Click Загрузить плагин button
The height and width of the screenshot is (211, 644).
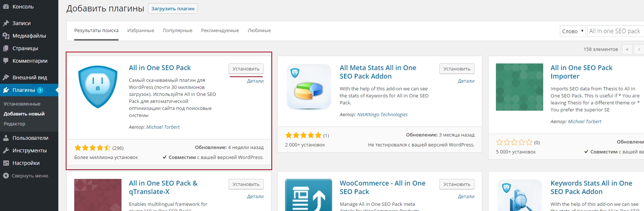pyautogui.click(x=173, y=8)
